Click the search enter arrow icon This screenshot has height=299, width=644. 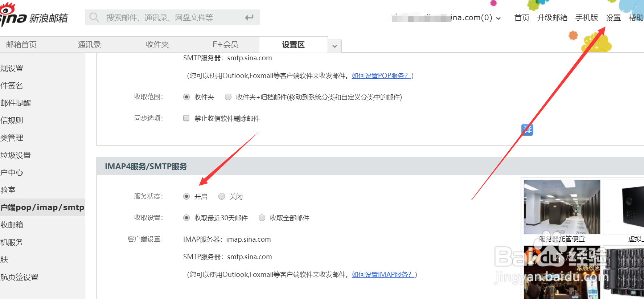249,17
